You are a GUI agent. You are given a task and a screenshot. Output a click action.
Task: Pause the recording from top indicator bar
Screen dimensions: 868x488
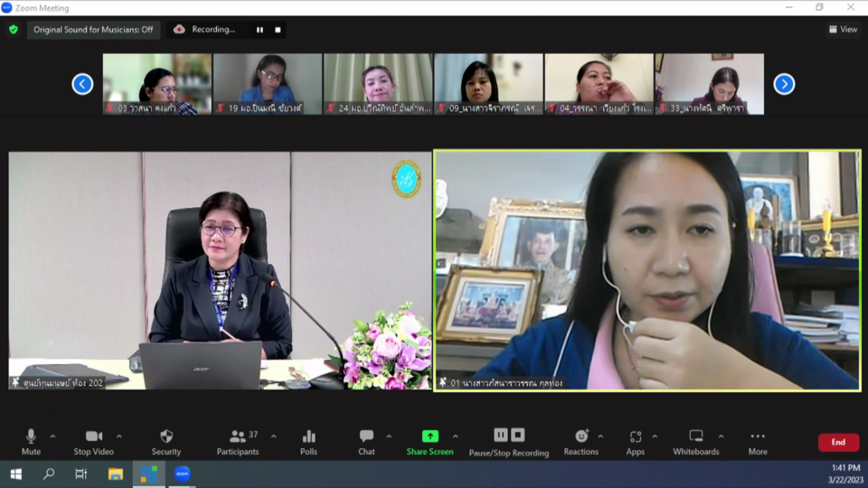tap(259, 30)
